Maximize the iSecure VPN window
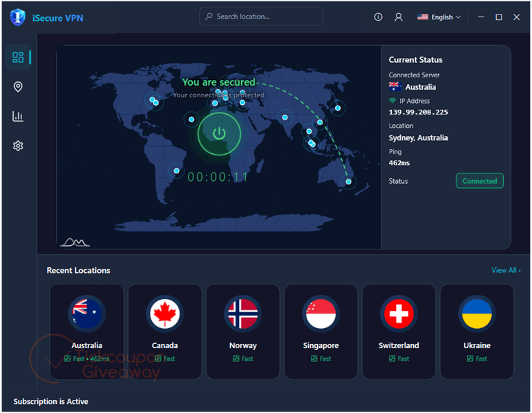The height and width of the screenshot is (413, 532). [499, 17]
